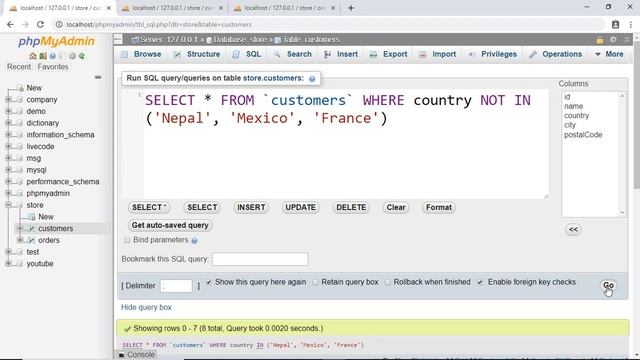640x360 pixels.
Task: Click browser forward arrow
Action: click(x=25, y=24)
